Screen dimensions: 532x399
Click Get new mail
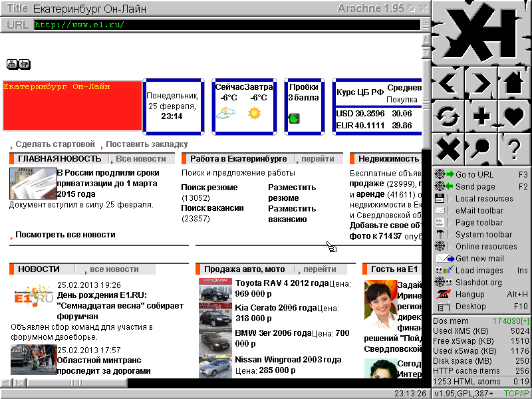coord(481,259)
